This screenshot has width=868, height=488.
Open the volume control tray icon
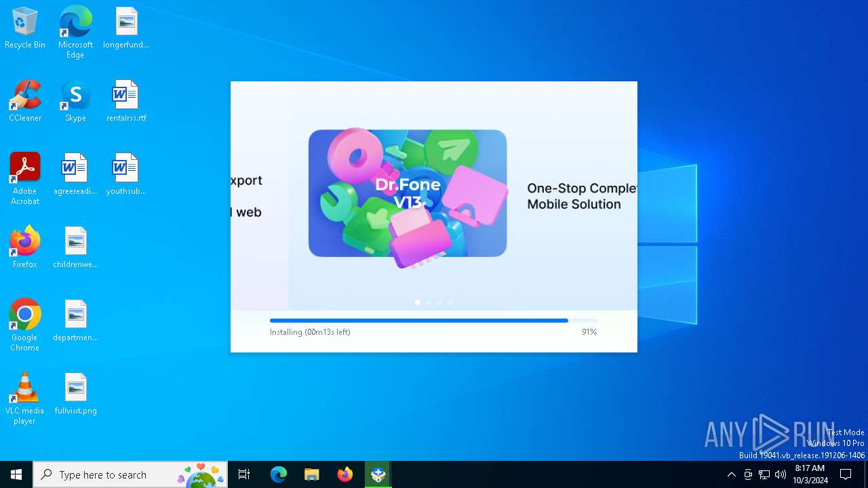(781, 474)
